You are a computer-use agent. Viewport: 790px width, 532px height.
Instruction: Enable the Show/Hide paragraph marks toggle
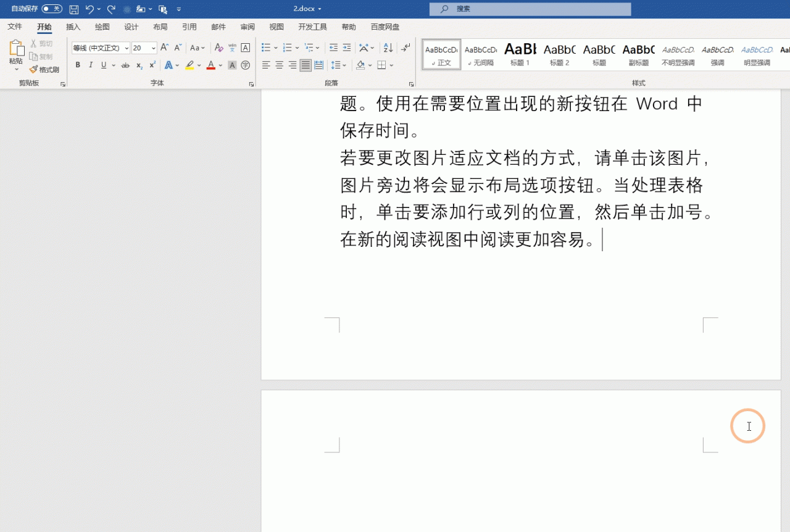pos(405,48)
